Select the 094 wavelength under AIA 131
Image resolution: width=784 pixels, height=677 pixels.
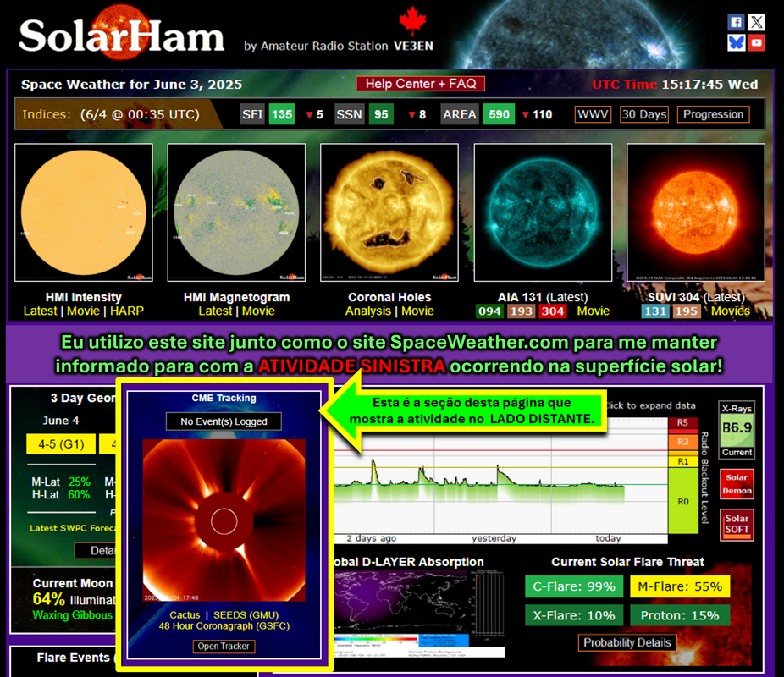[x=489, y=311]
